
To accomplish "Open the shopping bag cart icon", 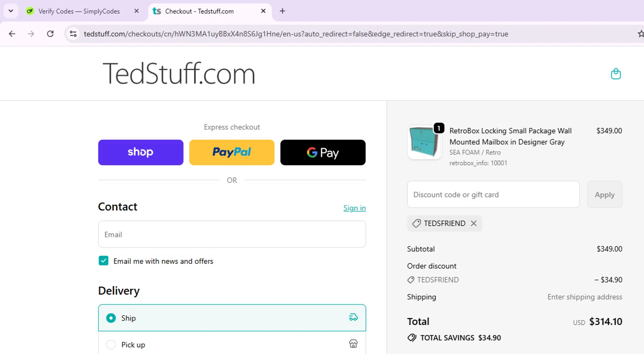I will [x=616, y=74].
